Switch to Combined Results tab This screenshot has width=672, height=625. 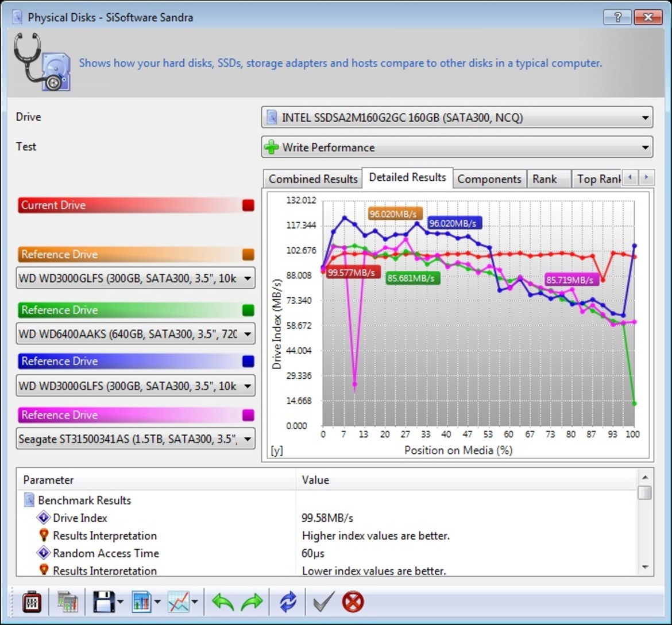point(313,178)
